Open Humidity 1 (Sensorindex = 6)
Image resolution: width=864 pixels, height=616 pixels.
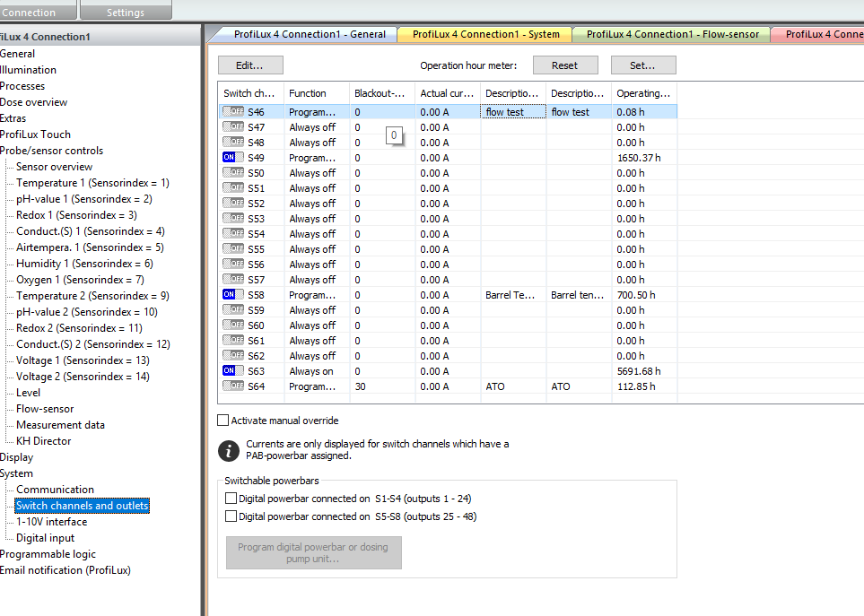coord(84,263)
